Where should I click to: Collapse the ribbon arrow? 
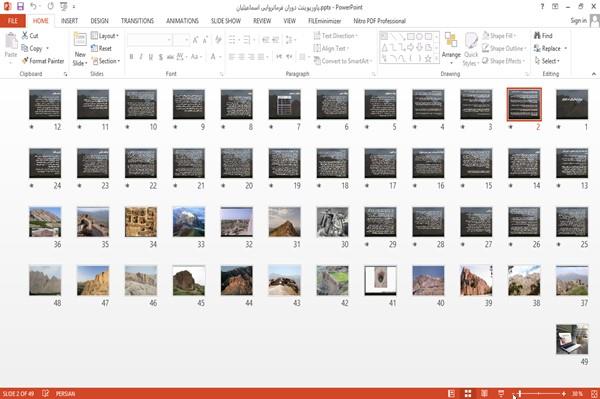pos(593,74)
